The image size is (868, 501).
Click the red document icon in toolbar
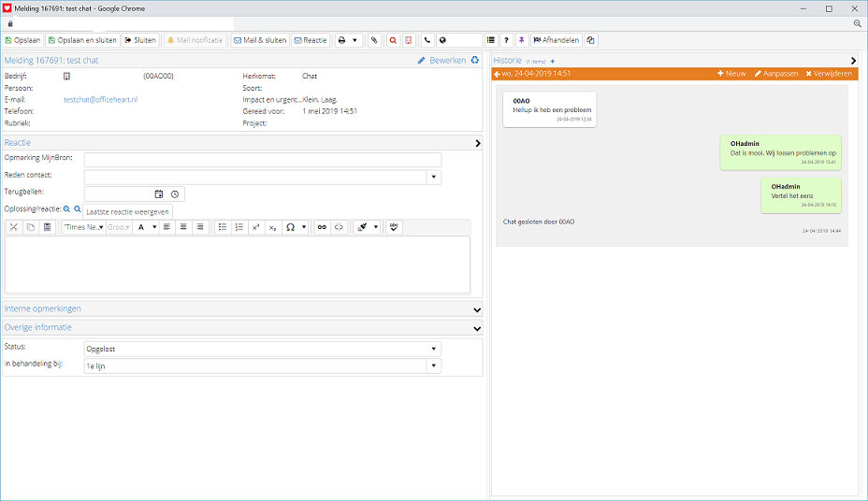408,40
